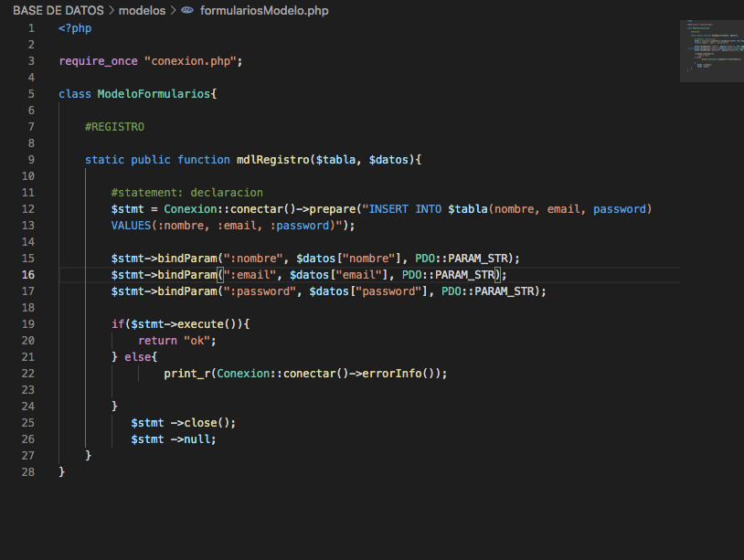Click the ModeloFormularios class name

click(x=154, y=94)
